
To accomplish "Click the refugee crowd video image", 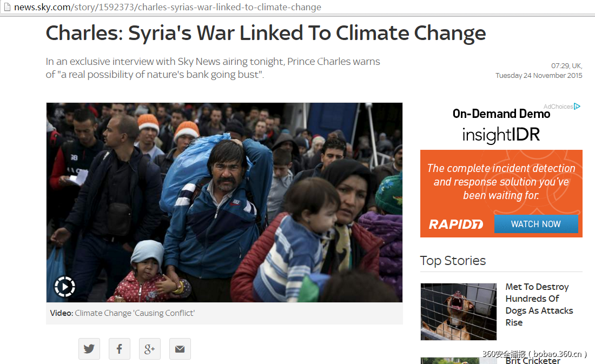I will click(224, 202).
